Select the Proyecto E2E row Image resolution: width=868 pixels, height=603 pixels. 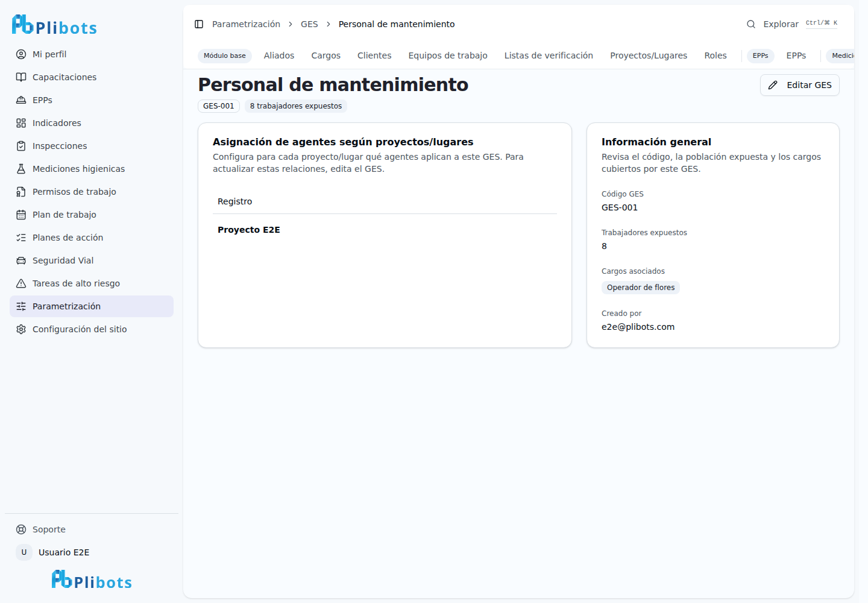(x=385, y=230)
